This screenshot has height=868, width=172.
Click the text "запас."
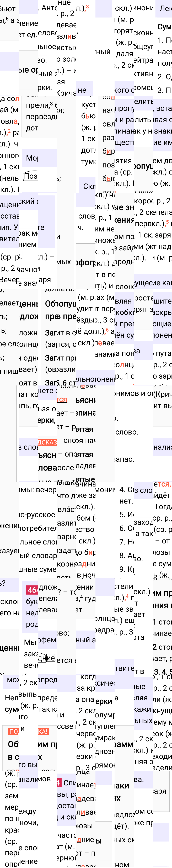[124, 459]
